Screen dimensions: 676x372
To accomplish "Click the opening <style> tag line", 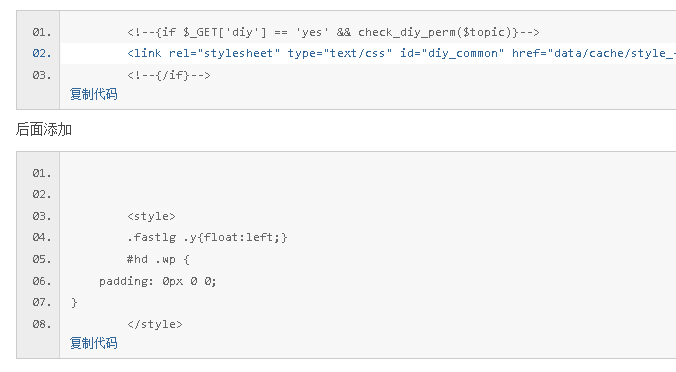I will [151, 216].
